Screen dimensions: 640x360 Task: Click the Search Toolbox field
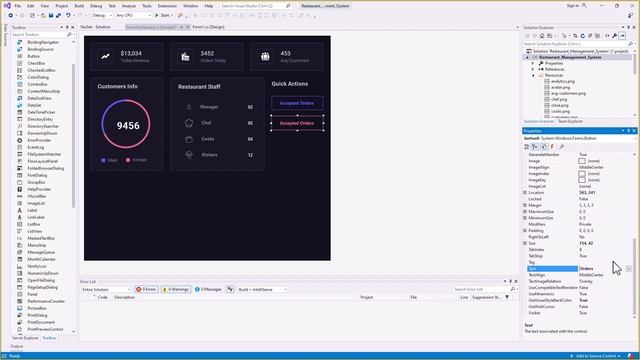(39, 35)
